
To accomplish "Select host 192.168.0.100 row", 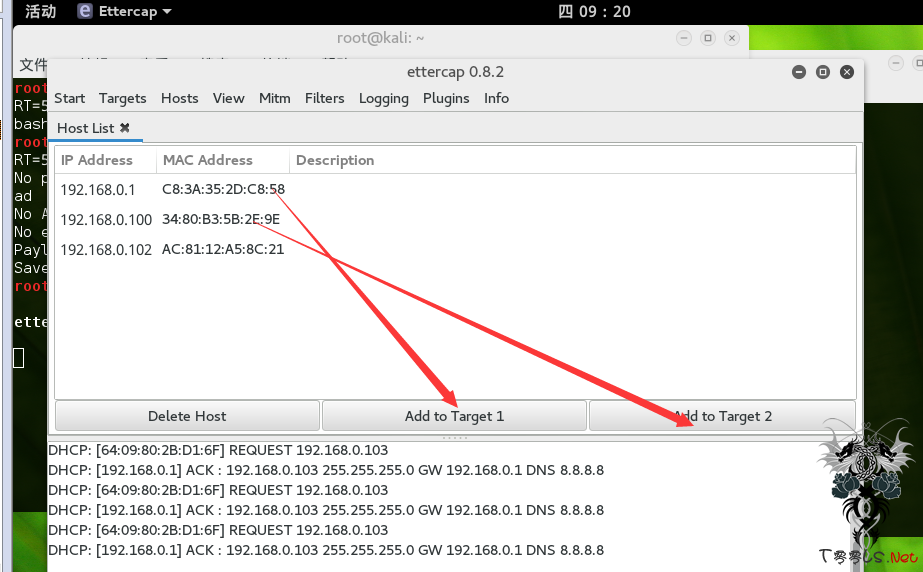I will (455, 220).
